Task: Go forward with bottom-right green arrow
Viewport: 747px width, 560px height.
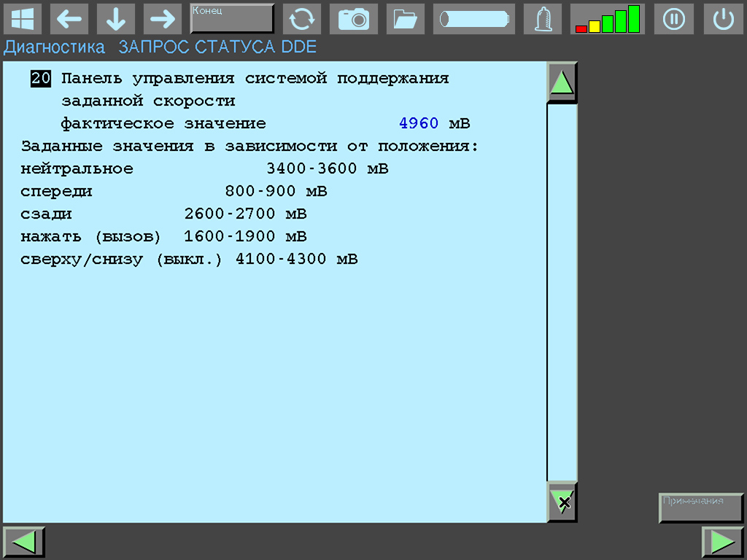Action: click(722, 542)
